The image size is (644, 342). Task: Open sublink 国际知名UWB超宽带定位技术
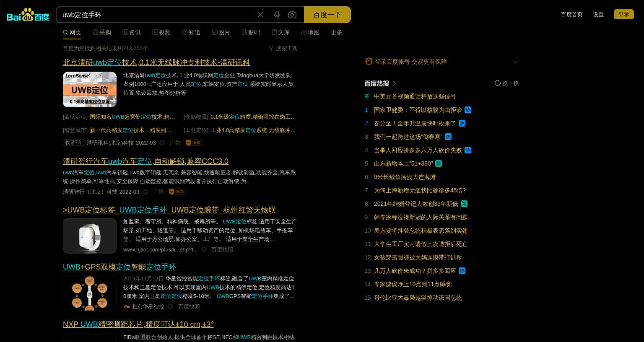click(132, 117)
